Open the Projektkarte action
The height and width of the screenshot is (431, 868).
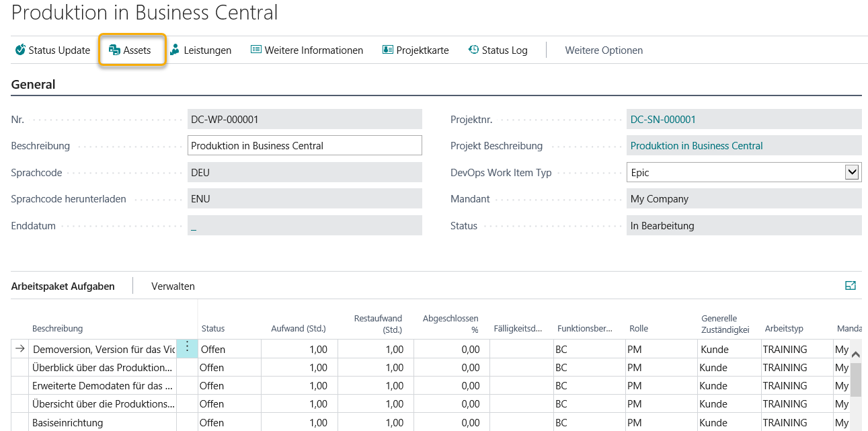(416, 50)
